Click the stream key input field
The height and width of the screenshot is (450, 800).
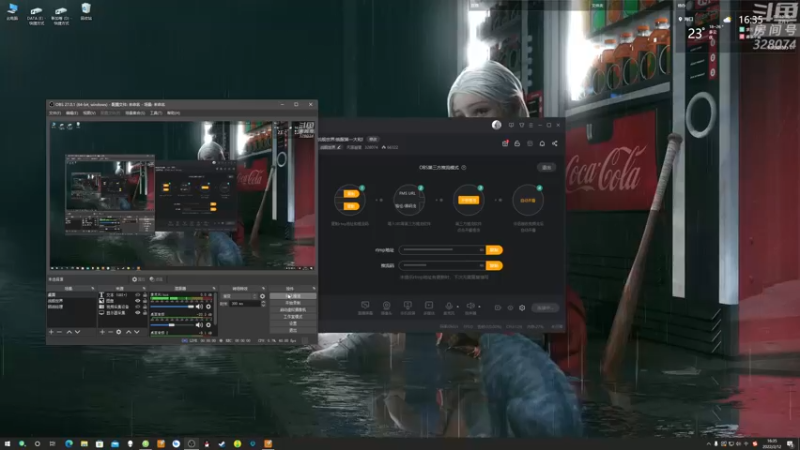(x=441, y=265)
